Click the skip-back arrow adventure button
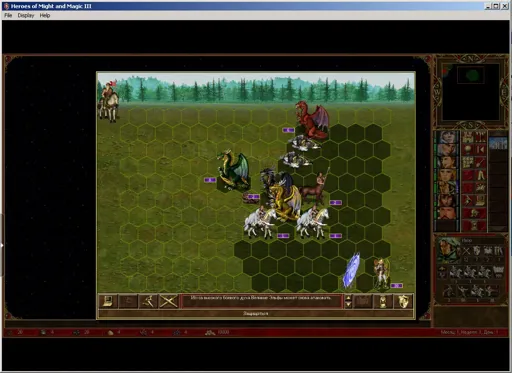 (480, 149)
